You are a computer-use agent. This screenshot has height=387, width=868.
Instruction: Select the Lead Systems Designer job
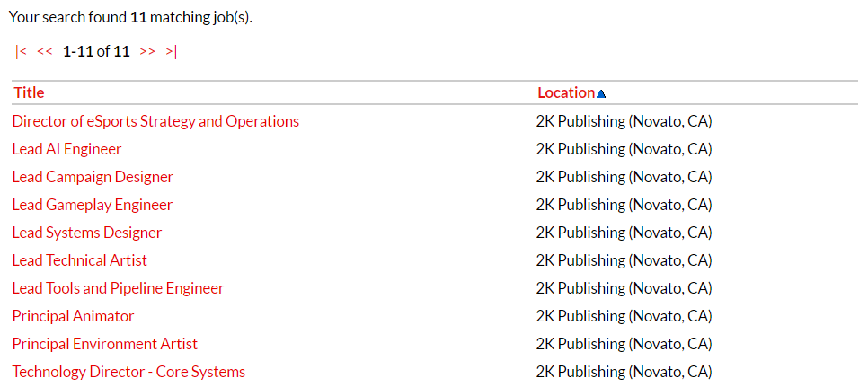point(87,233)
